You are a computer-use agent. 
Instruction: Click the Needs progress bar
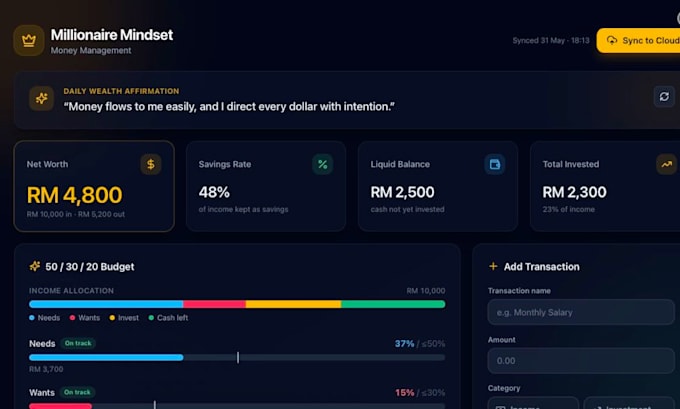237,357
